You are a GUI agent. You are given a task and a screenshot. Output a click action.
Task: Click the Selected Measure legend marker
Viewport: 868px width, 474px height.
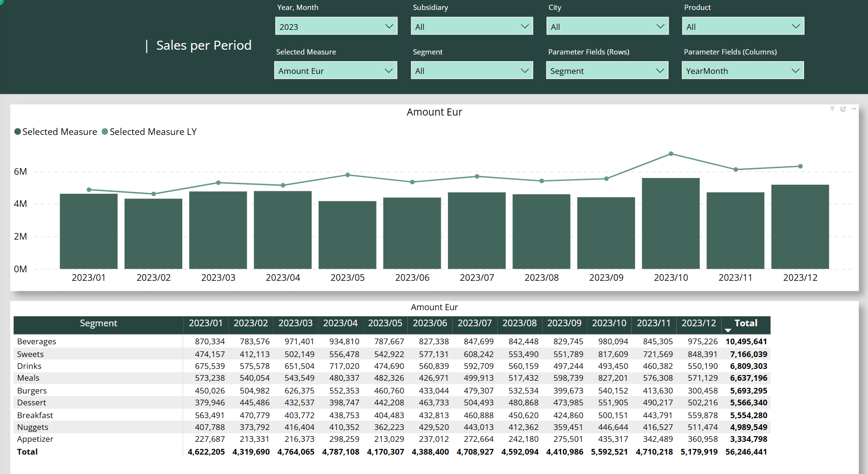18,132
